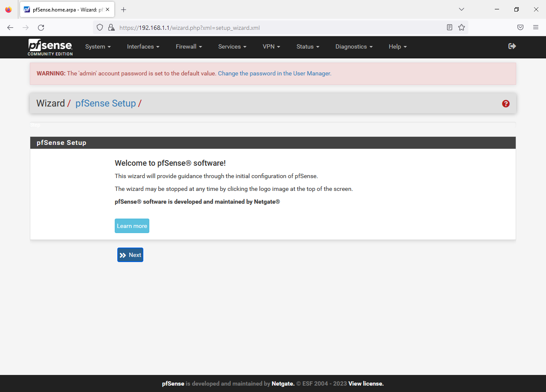Restore down the Firefox window

click(517, 9)
